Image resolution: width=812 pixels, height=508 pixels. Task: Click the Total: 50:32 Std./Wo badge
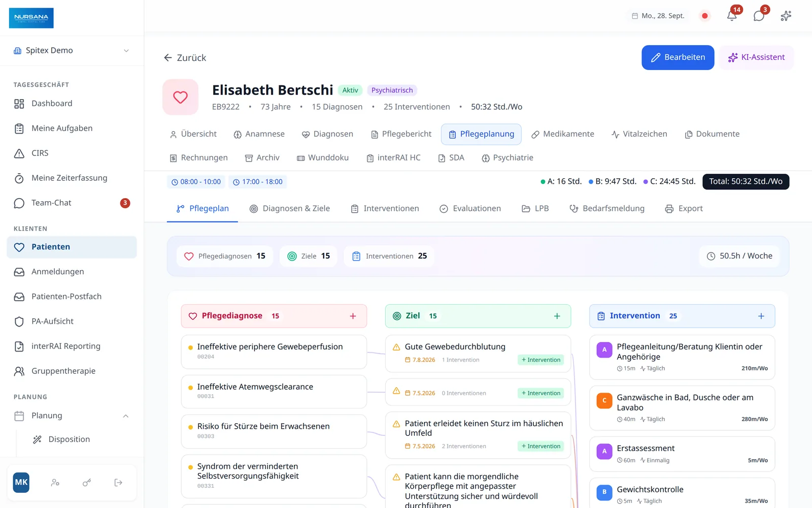click(x=746, y=182)
